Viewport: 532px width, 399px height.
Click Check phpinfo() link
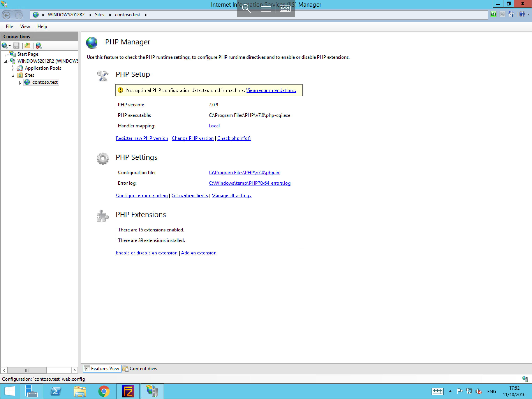[234, 138]
